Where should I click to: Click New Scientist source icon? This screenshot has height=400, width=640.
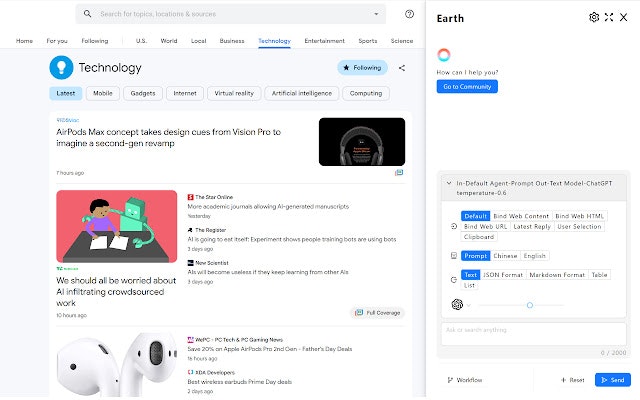(190, 263)
